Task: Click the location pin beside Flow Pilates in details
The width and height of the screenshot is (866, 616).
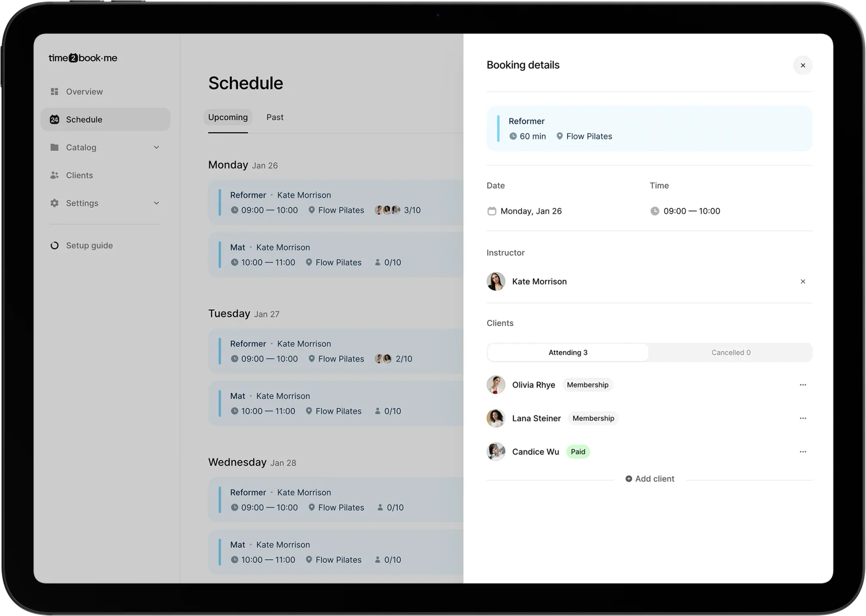Action: [x=560, y=136]
